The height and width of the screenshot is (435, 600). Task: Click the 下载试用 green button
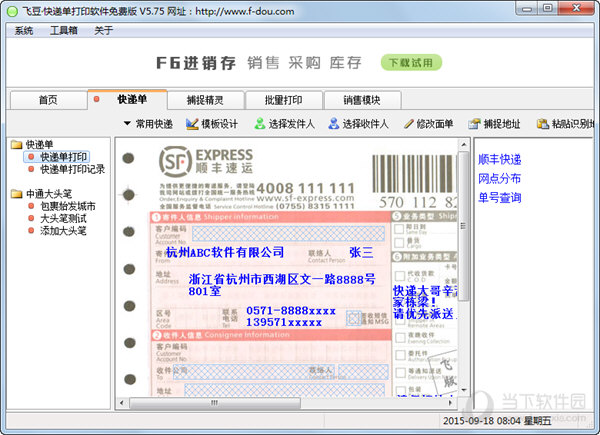point(411,62)
